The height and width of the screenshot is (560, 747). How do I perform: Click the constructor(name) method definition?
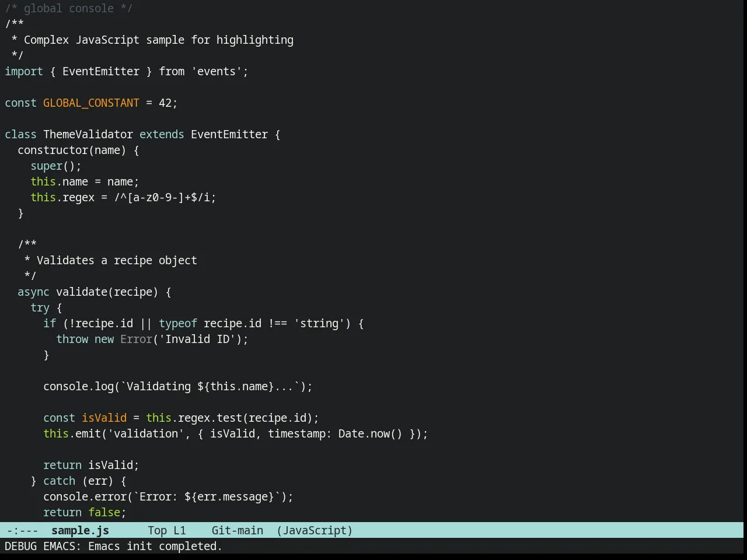coord(78,150)
